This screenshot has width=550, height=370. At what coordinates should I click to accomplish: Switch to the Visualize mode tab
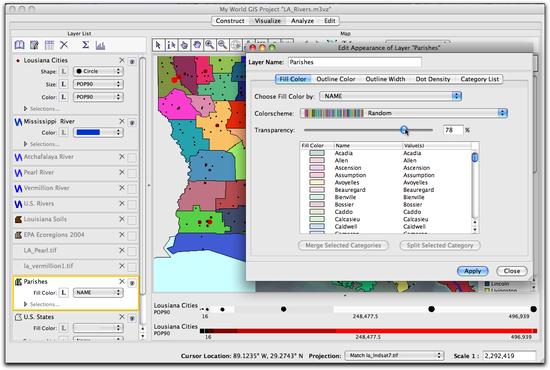tap(267, 21)
